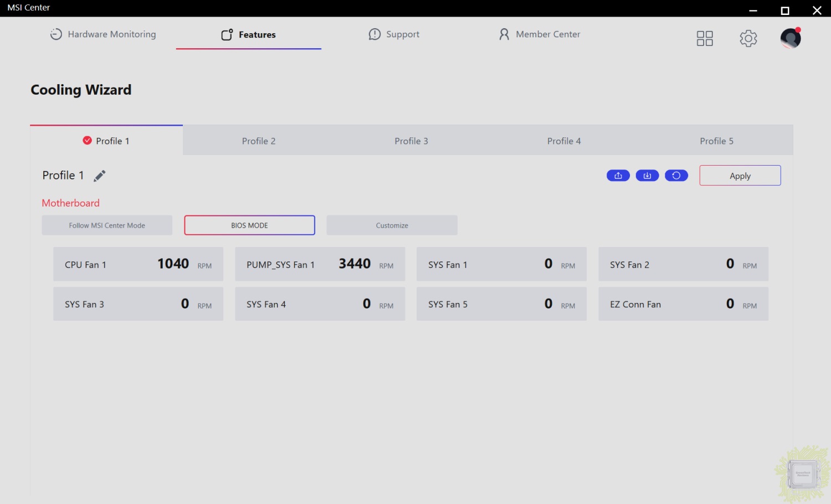The image size is (831, 504).
Task: Click the import profile icon
Action: [647, 176]
